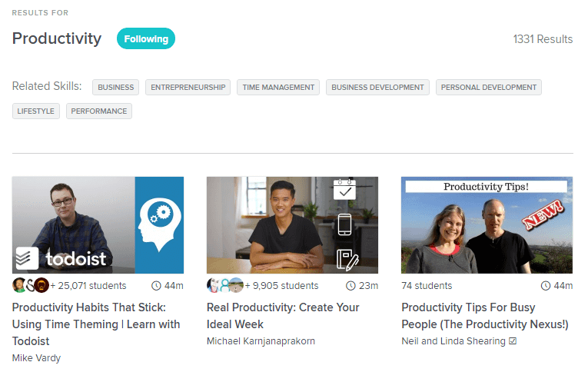The width and height of the screenshot is (588, 372).
Task: Click the 'Related Skills:' label
Action: (x=47, y=86)
